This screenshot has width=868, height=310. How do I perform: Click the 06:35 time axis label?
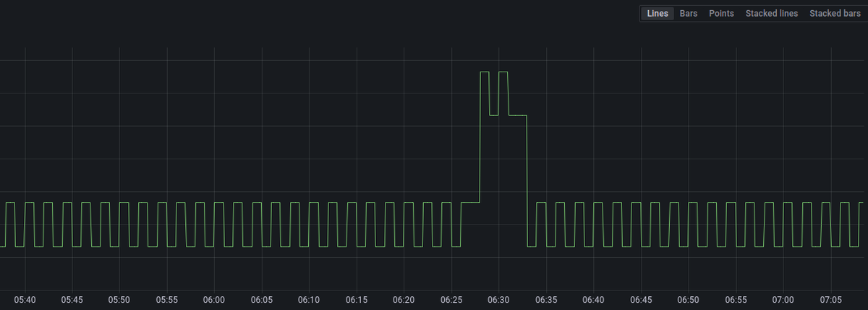(546, 300)
